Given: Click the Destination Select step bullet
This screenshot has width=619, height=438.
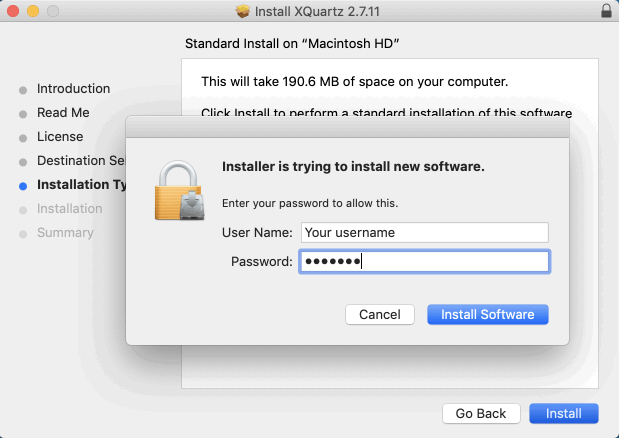Looking at the screenshot, I should 23,162.
